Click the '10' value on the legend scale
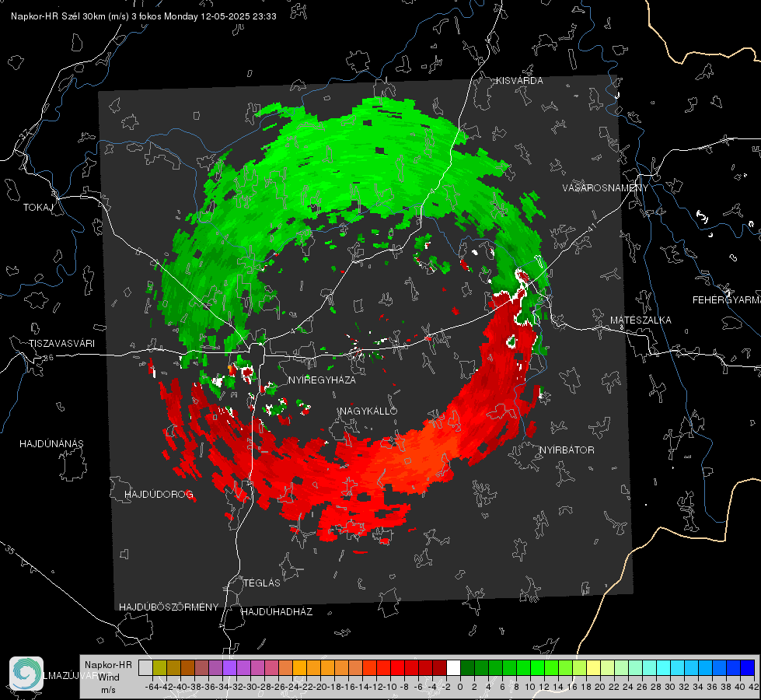This screenshot has height=700, width=761. click(529, 687)
